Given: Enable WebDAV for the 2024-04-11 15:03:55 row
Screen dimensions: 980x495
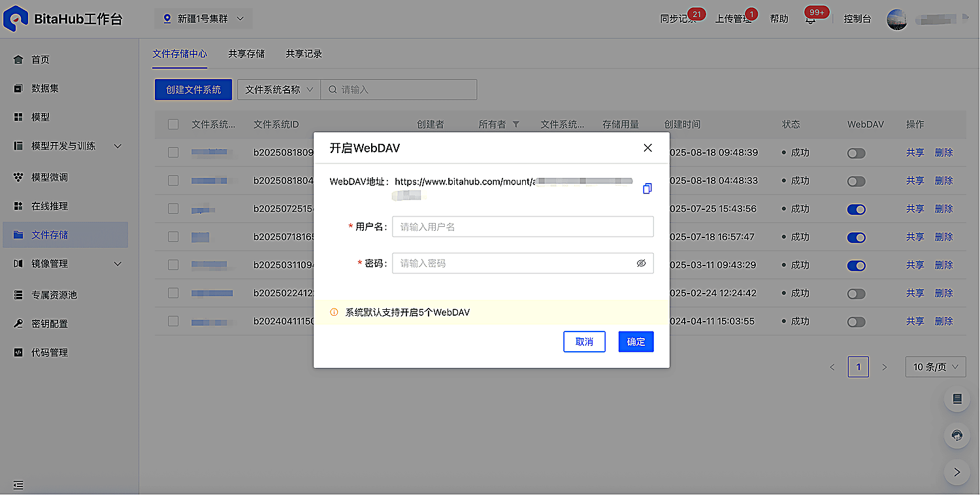Looking at the screenshot, I should tap(857, 322).
